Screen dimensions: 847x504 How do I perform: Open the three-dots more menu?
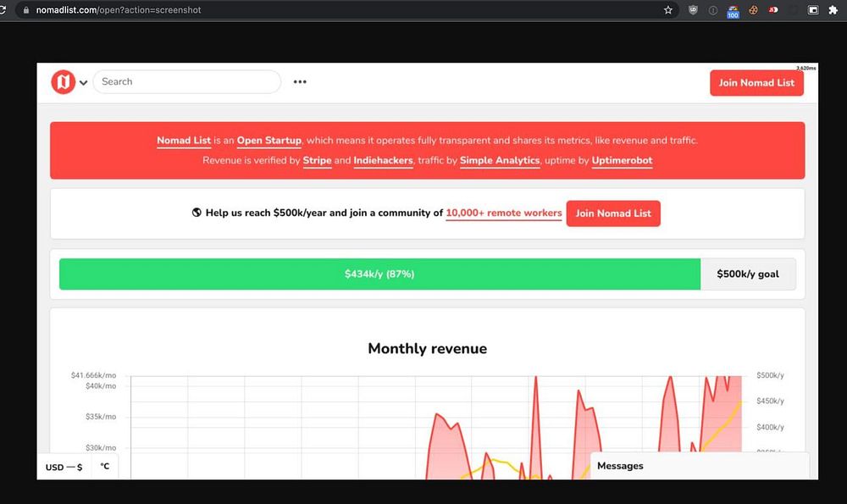click(300, 82)
